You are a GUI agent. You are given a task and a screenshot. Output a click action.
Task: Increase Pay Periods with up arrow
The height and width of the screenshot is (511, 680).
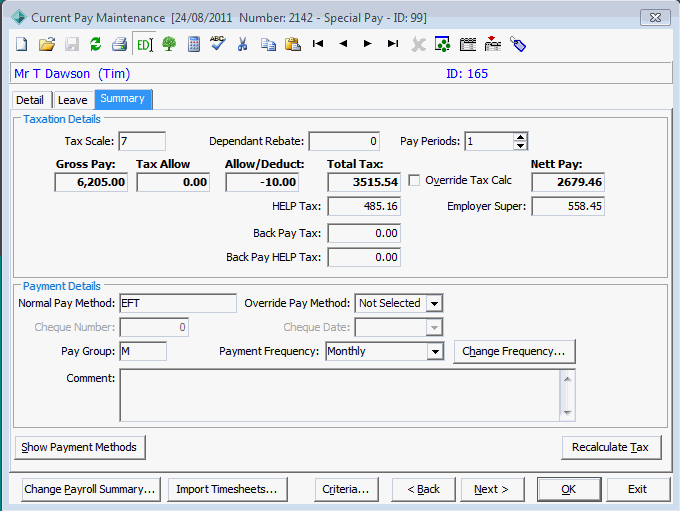(x=520, y=137)
